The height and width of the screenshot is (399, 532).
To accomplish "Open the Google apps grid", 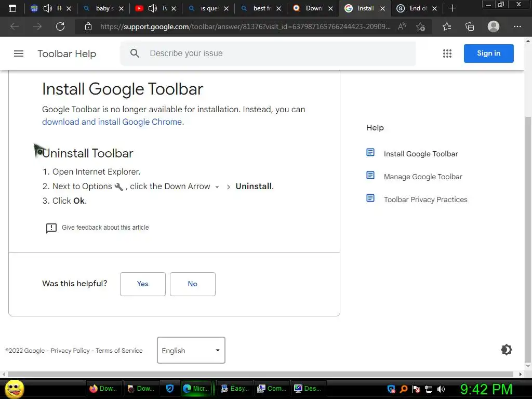I will tap(447, 54).
